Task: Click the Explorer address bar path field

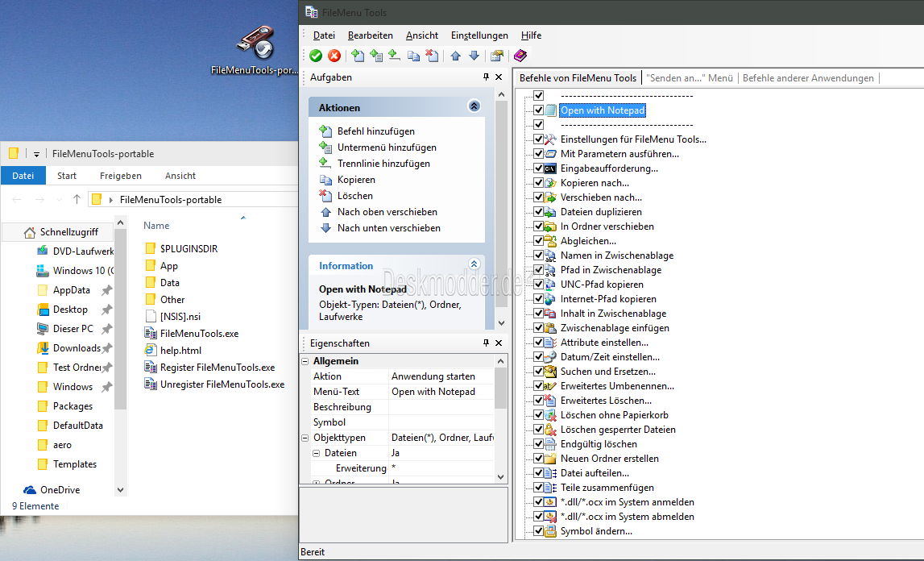Action: pyautogui.click(x=193, y=199)
